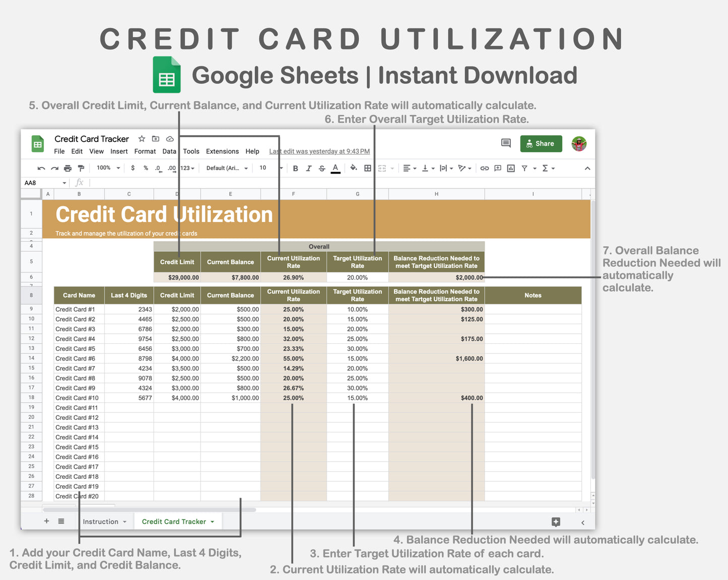Viewport: 728px width, 580px height.
Task: Open the last edit history link
Action: coord(319,151)
